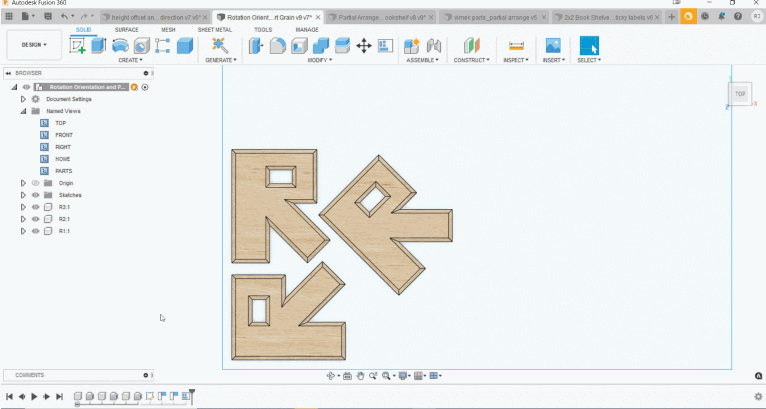766x409 pixels.
Task: Collapse the Named Views folder
Action: (23, 111)
